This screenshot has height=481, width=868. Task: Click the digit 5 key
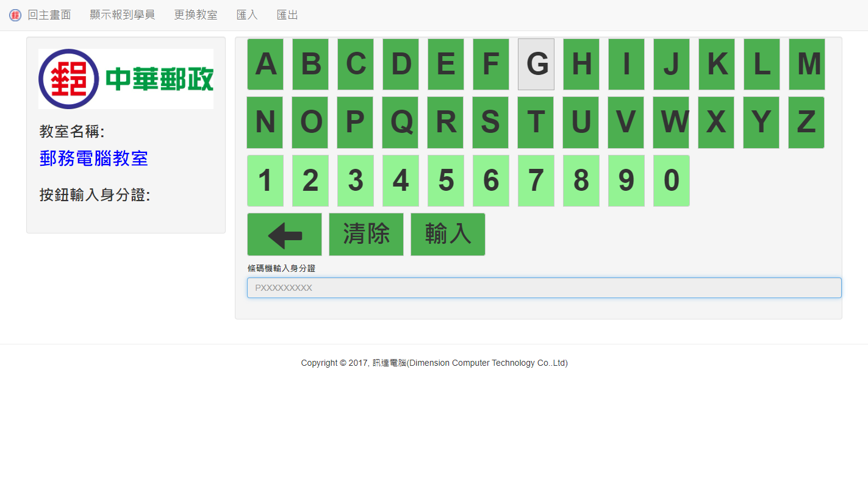coord(446,180)
